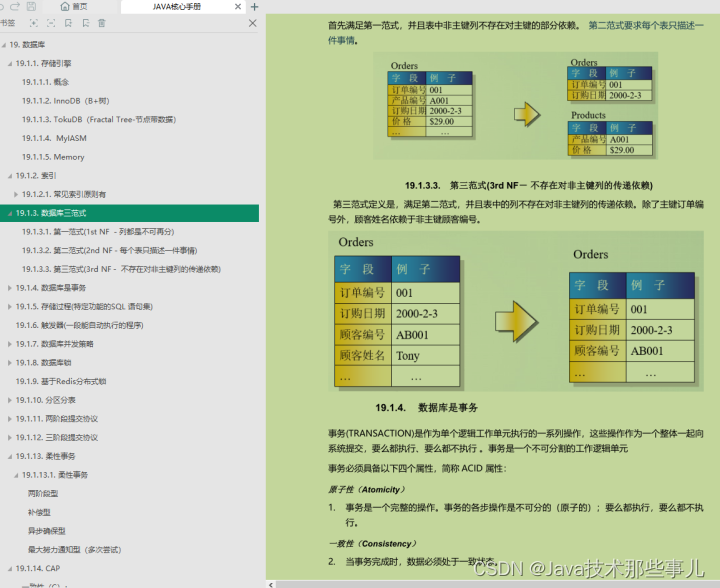Open bookmark 两阶段型
This screenshot has width=720, height=588.
click(x=43, y=494)
